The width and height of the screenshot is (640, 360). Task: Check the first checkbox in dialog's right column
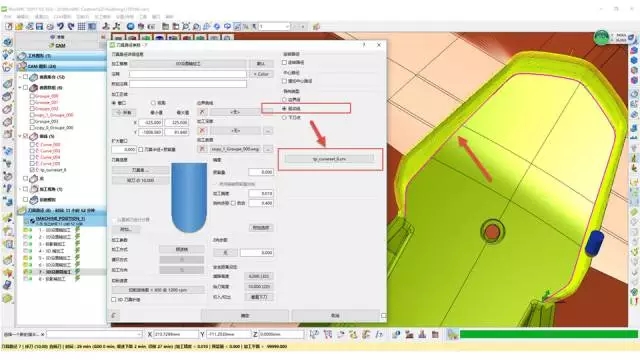[x=284, y=62]
